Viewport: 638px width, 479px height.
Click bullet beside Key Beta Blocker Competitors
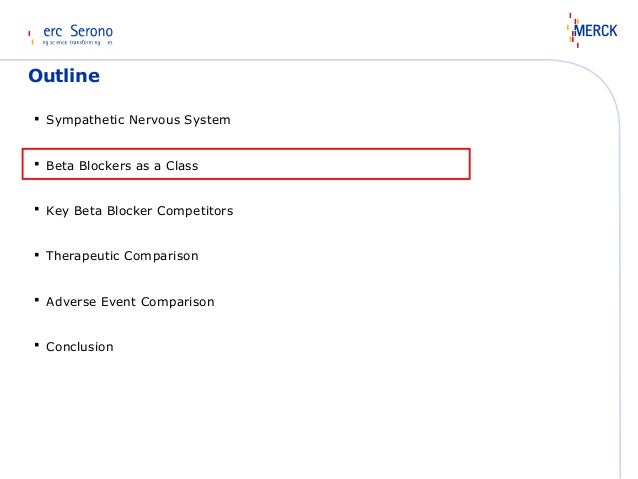click(x=37, y=209)
